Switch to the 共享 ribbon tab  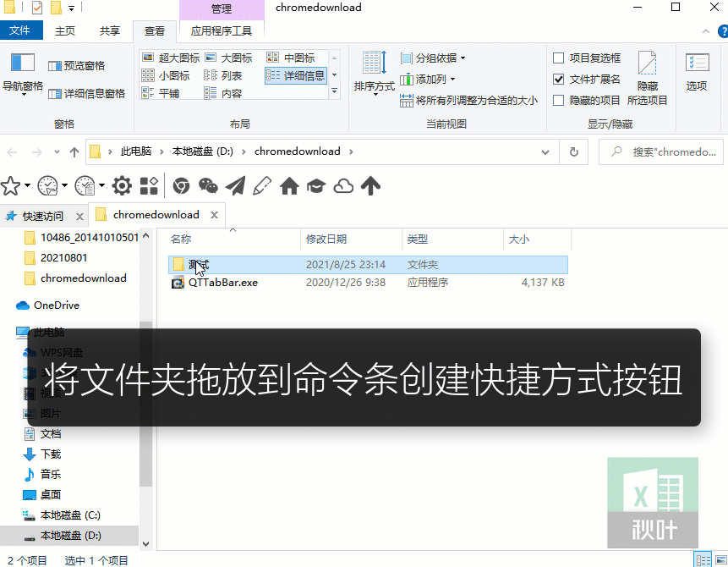click(x=110, y=30)
